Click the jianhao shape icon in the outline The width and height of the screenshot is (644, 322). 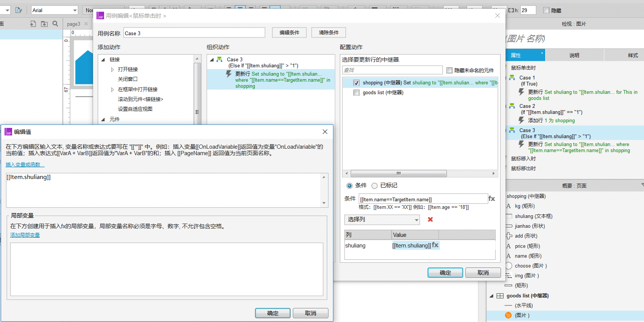509,226
